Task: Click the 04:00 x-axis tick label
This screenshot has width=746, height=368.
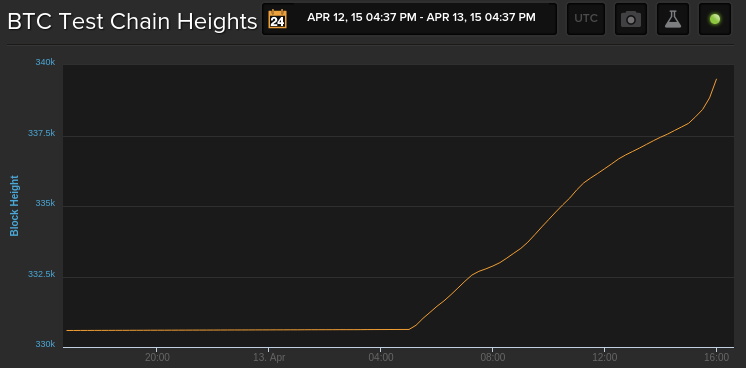Action: [x=380, y=358]
